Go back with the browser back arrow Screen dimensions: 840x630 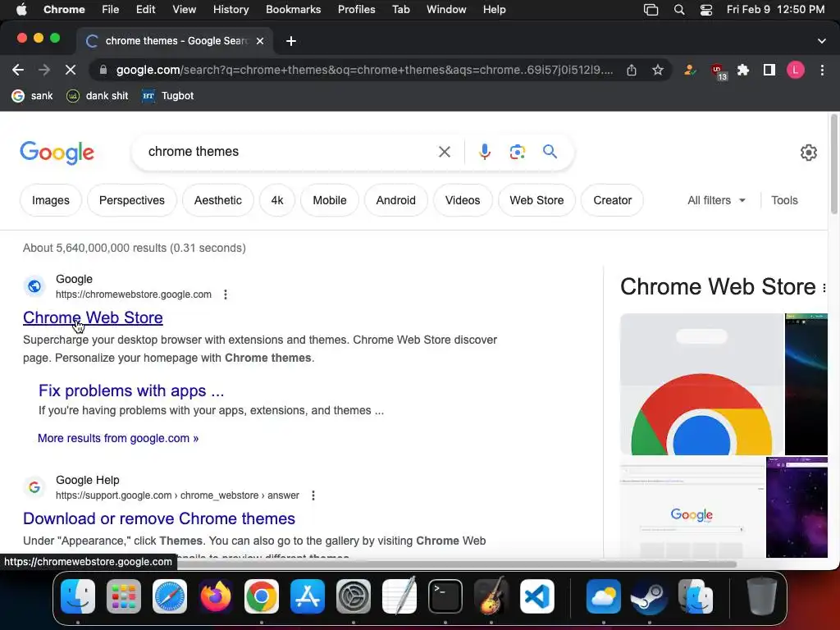pyautogui.click(x=18, y=70)
